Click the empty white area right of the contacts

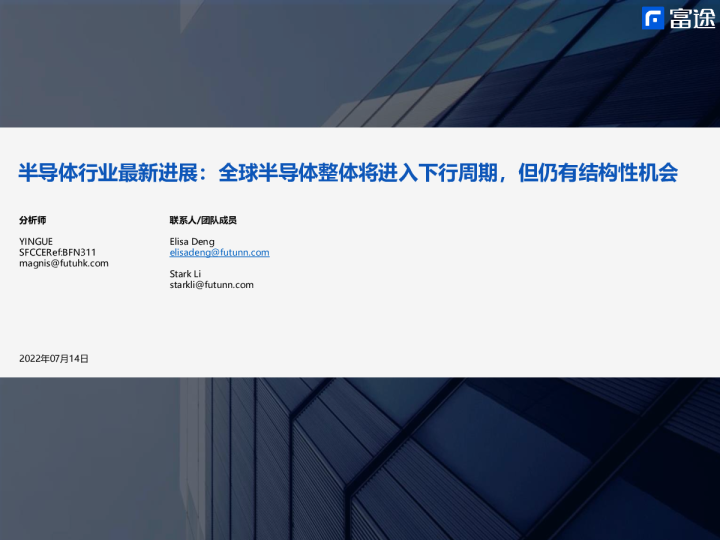(500, 260)
